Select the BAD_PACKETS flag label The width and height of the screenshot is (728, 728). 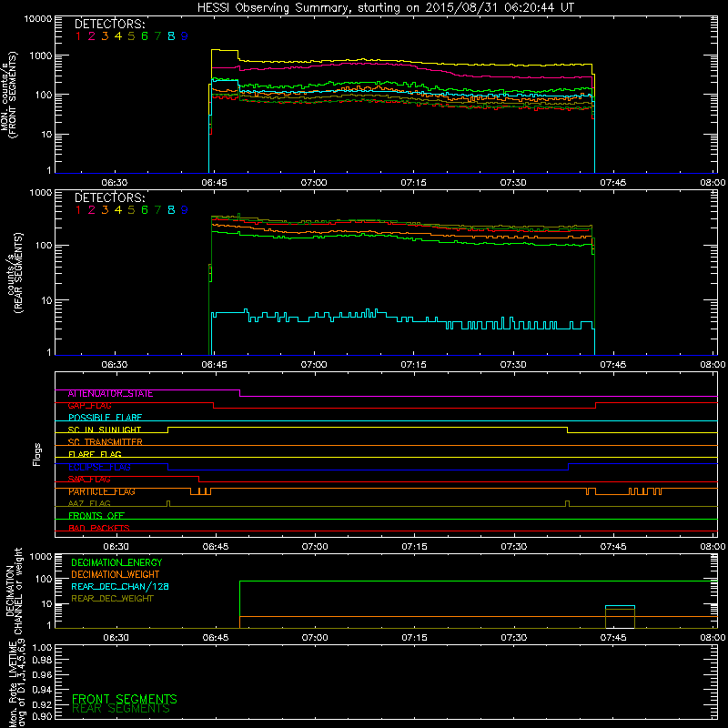click(x=99, y=528)
